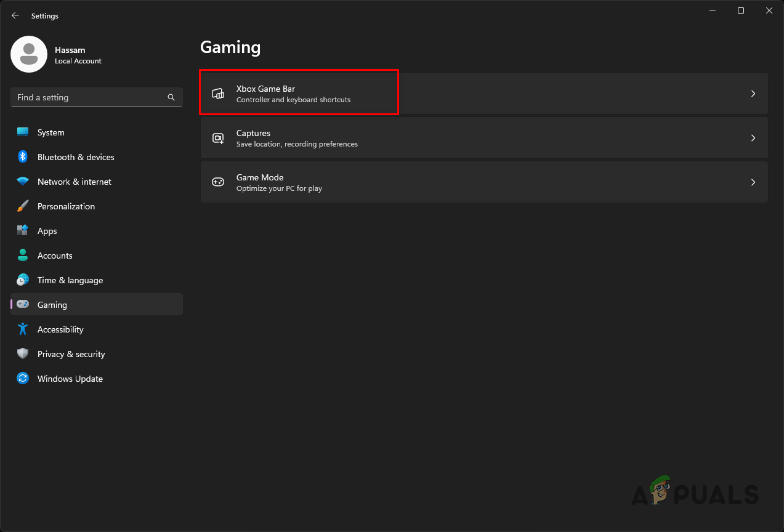Open the Apps settings section
The width and height of the screenshot is (784, 532).
[x=47, y=231]
